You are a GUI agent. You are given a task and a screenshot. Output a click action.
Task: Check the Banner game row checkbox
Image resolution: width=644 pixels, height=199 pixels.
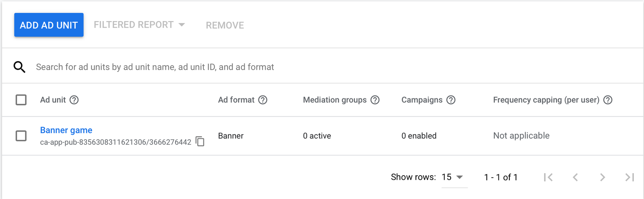21,136
